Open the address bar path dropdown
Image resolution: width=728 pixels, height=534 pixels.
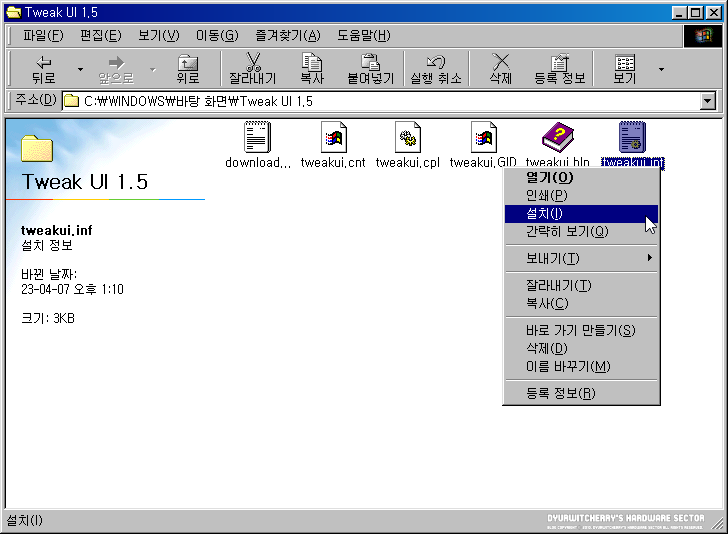pyautogui.click(x=708, y=101)
